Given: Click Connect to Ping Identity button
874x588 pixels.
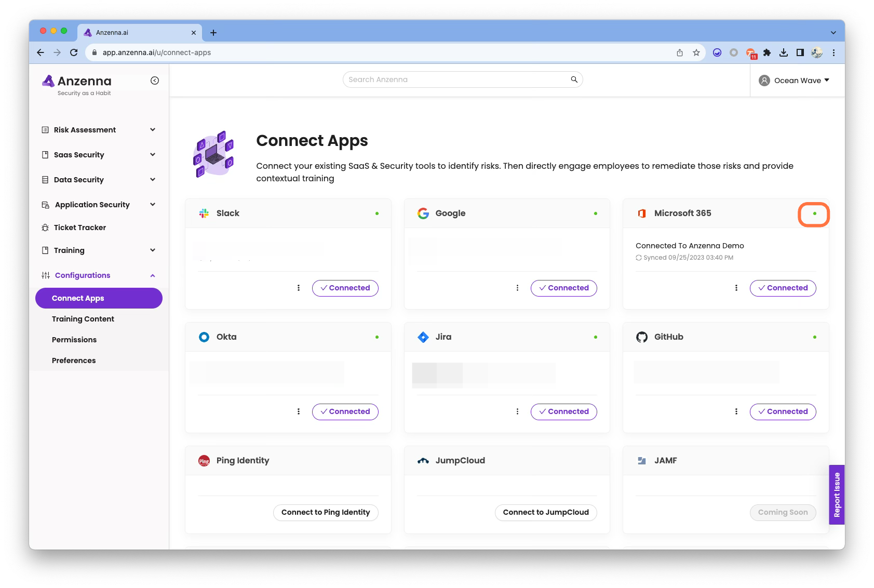Looking at the screenshot, I should point(326,512).
